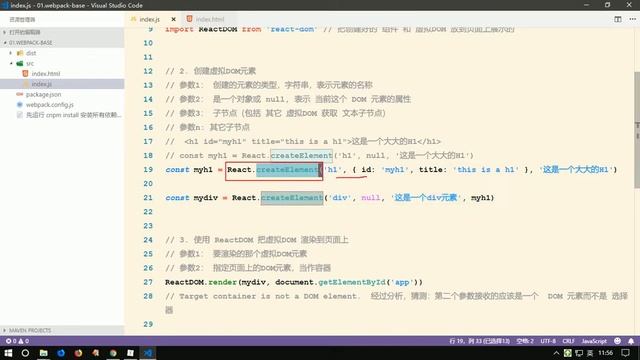Open the feedback smiley in status bar
Image resolution: width=640 pixels, height=360 pixels.
pyautogui.click(x=618, y=341)
